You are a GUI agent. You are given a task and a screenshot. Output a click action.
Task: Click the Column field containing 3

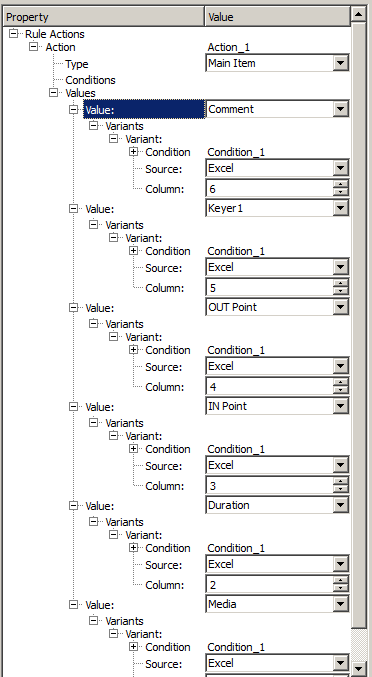(x=270, y=486)
